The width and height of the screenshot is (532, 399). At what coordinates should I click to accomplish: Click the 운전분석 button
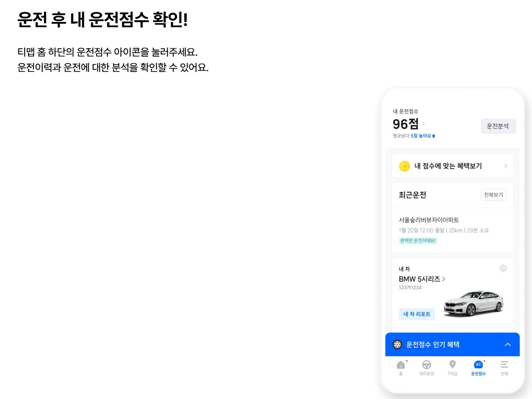[498, 126]
